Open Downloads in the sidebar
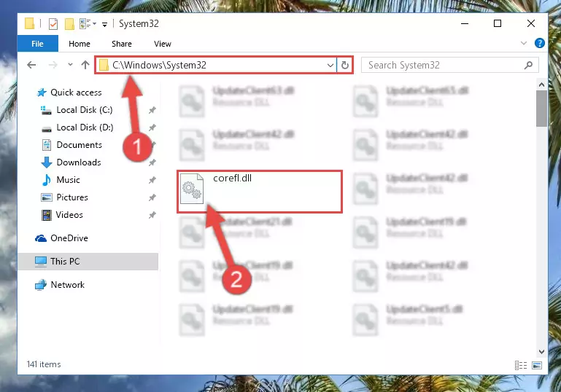 [x=79, y=162]
